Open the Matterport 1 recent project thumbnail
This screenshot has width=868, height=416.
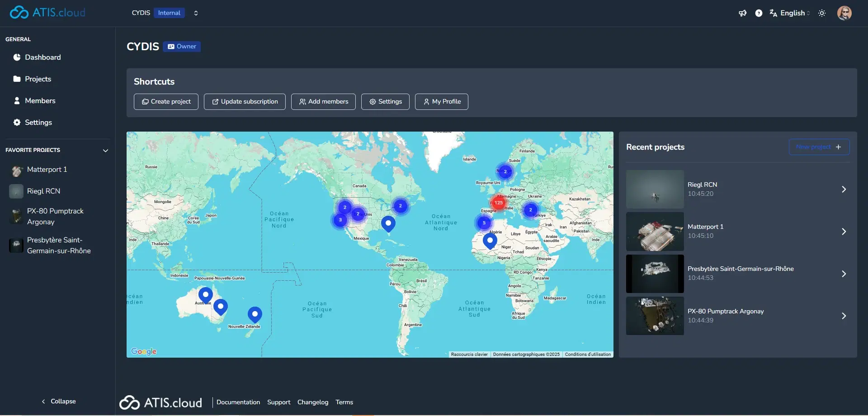(655, 232)
